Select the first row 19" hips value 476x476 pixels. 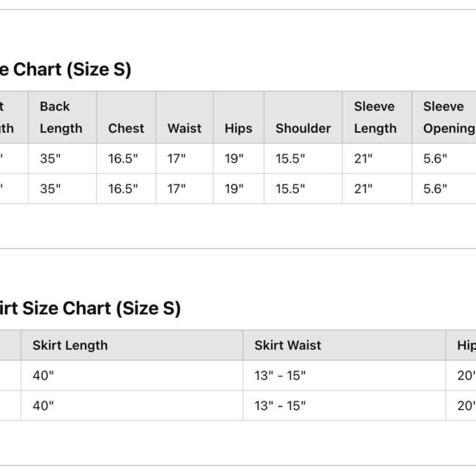tap(234, 158)
